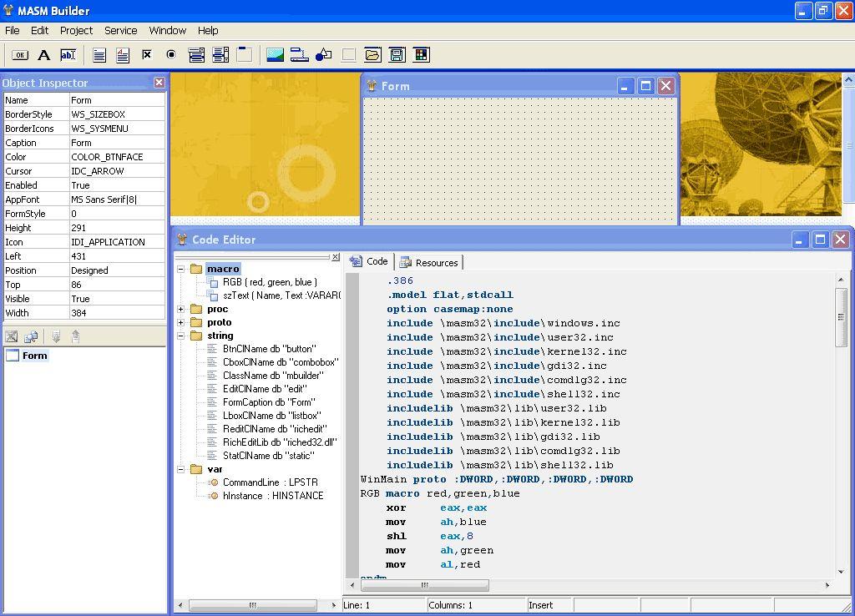Viewport: 855px width, 616px height.
Task: Click the "Line: 1" status bar entry
Action: pyautogui.click(x=384, y=605)
